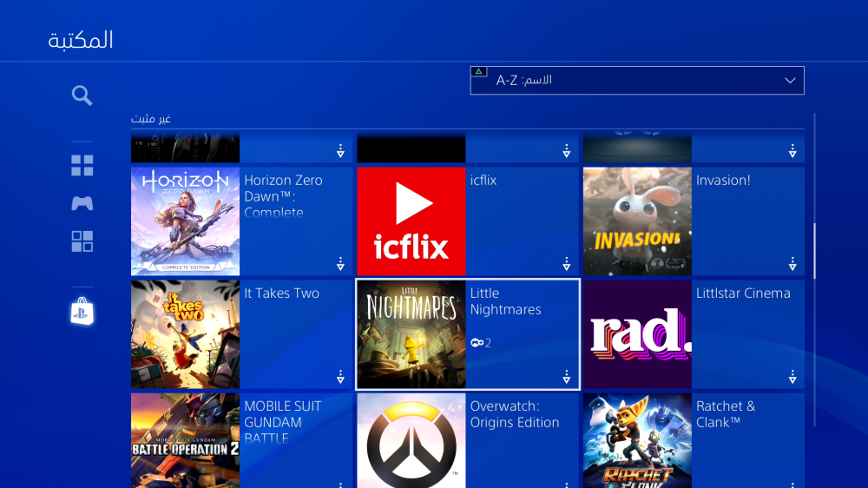Click the 'غير مثبت' section heading
Viewport: 868px width, 488px height.
(x=150, y=119)
